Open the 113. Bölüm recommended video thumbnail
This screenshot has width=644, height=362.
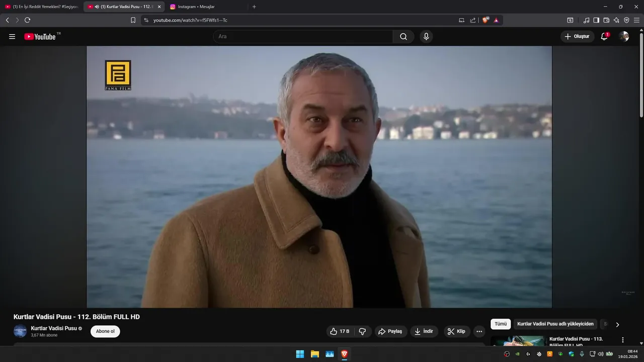point(518,341)
